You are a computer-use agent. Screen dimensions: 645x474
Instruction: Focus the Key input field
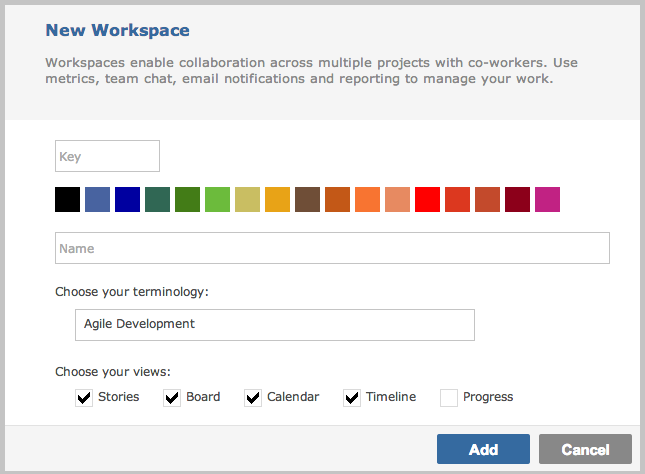tap(107, 156)
